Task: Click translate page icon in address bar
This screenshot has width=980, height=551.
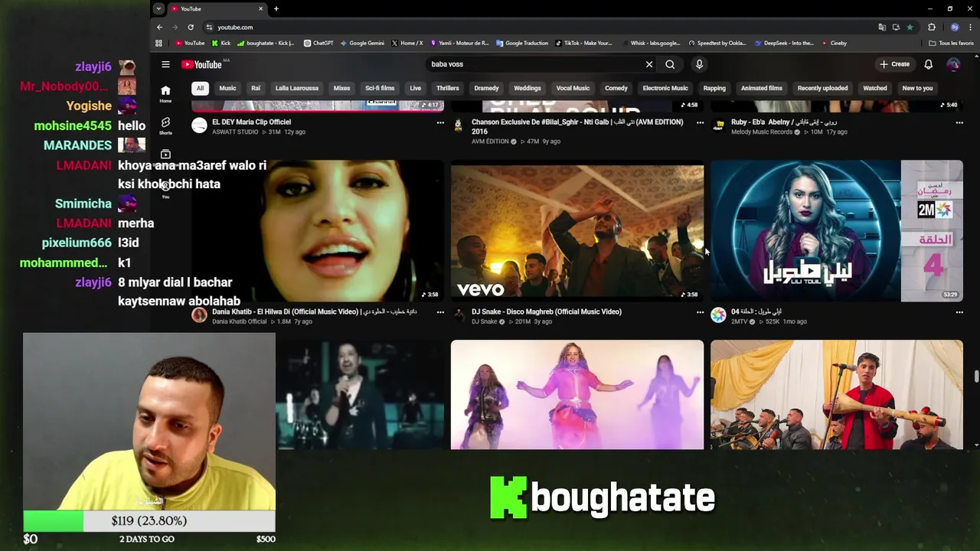Action: 882,27
